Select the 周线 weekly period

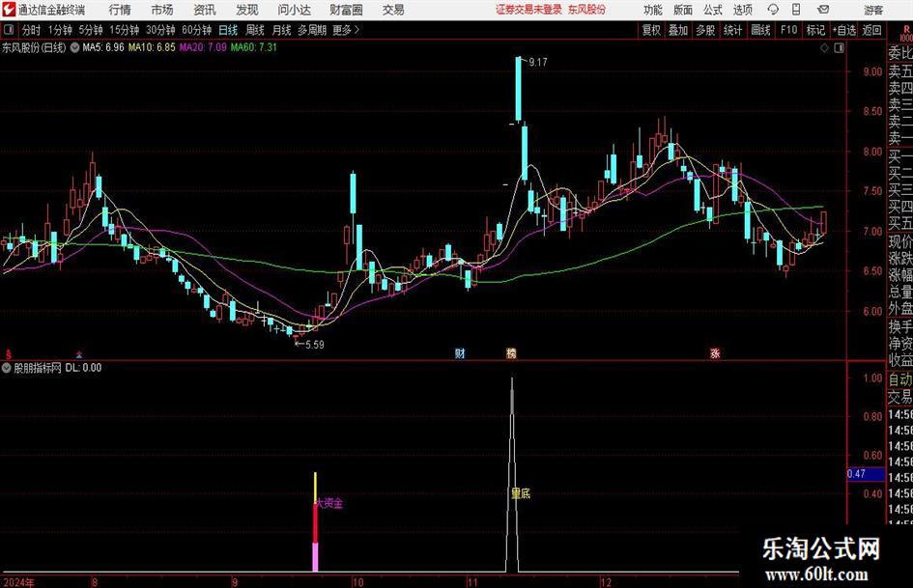pyautogui.click(x=255, y=30)
